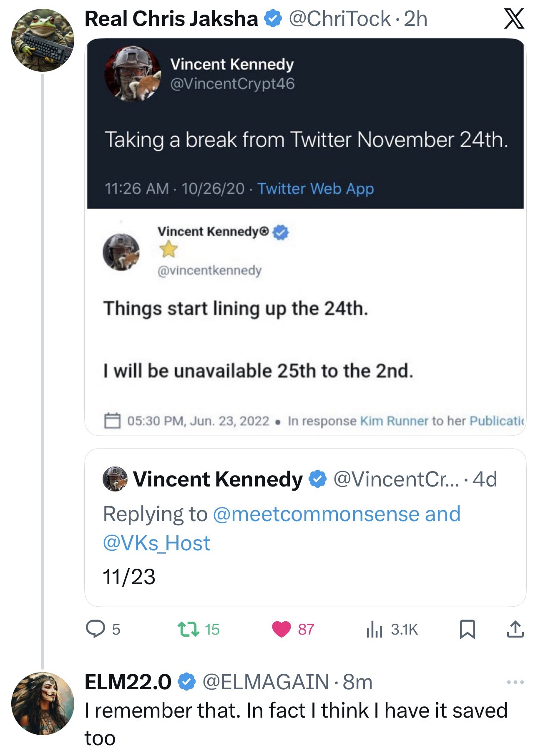Open the quoted Vincent Kennedy tweet 11/23
Image resolution: width=538 pixels, height=756 pixels.
304,576
